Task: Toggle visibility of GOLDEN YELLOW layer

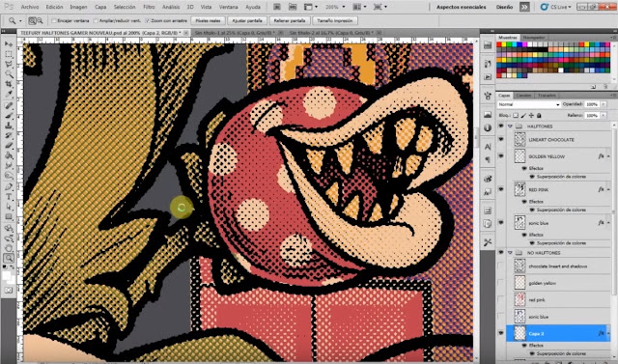Action: pyautogui.click(x=501, y=156)
